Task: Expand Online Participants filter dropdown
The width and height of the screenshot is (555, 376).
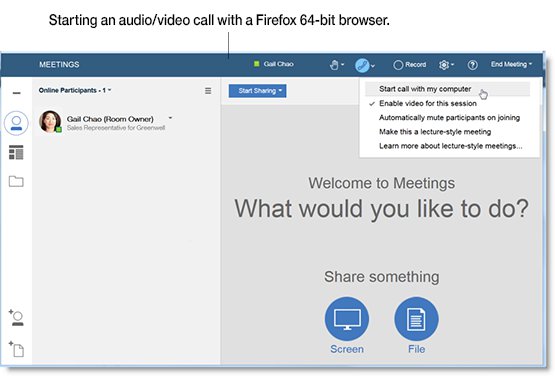Action: click(75, 90)
